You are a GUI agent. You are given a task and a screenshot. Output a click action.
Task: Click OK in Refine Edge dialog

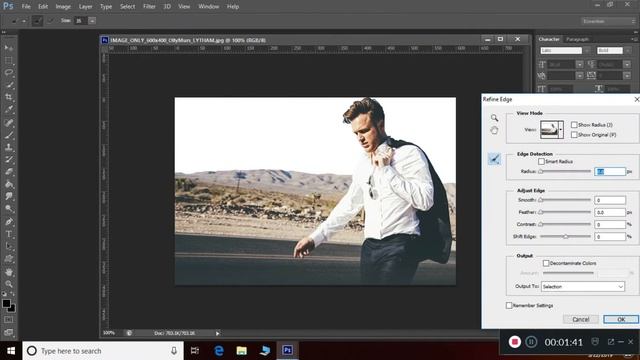click(621, 319)
